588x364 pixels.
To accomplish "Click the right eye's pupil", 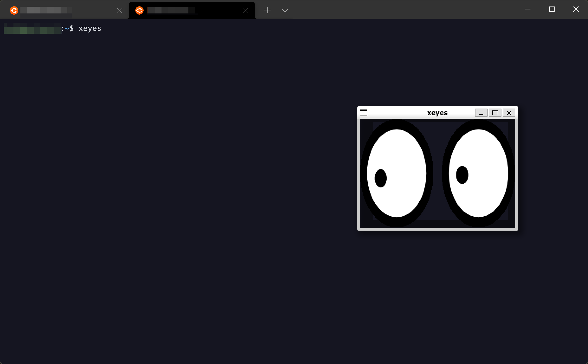I will (x=462, y=175).
